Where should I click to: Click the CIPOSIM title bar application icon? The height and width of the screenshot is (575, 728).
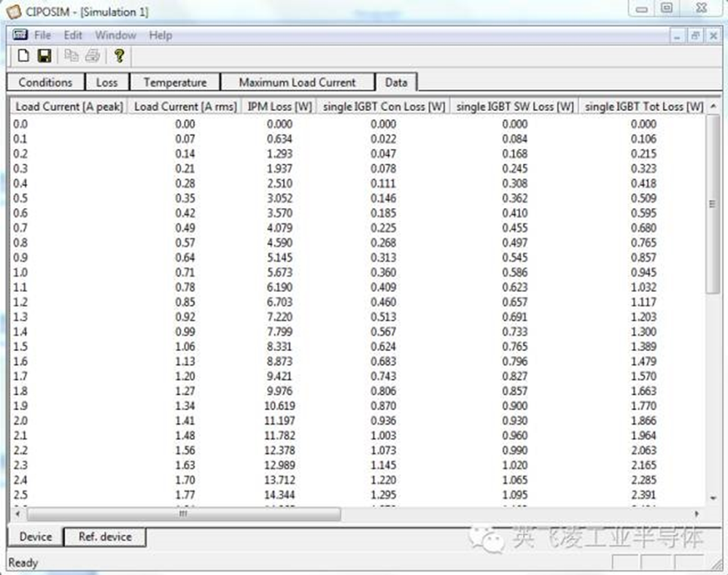click(x=13, y=12)
